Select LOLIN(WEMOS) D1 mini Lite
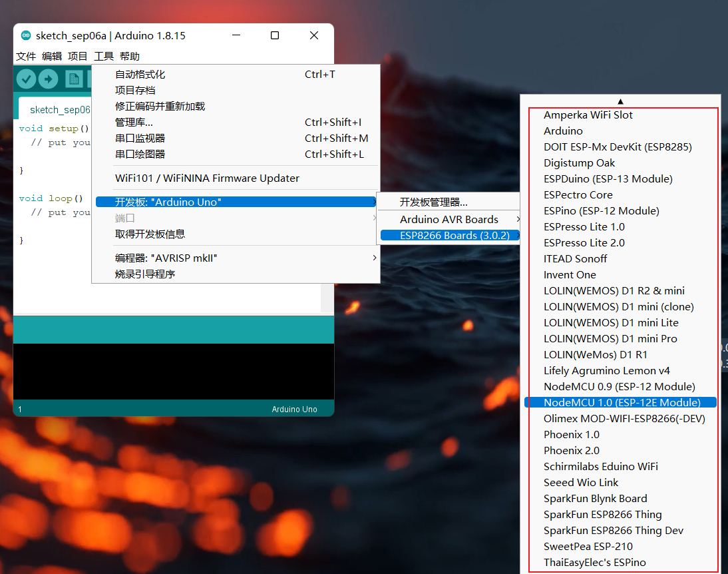Viewport: 728px width, 574px height. (x=620, y=322)
